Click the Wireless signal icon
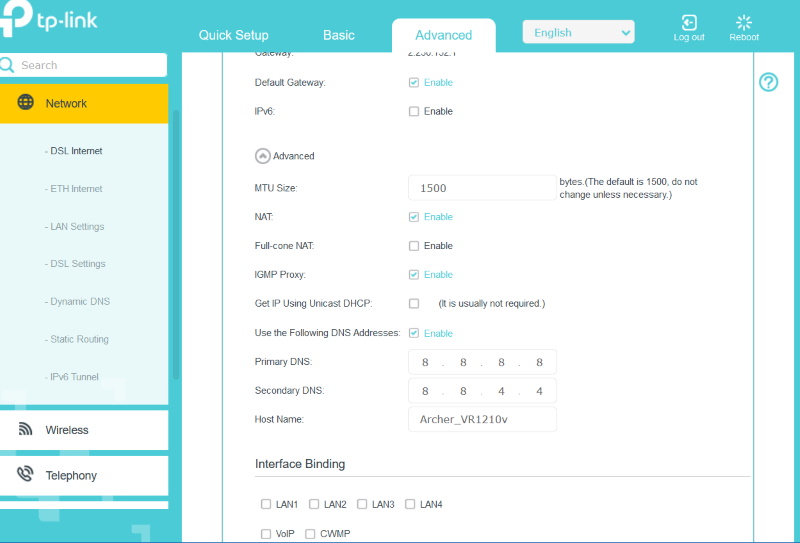Screen dimensions: 800x543 click(x=25, y=429)
